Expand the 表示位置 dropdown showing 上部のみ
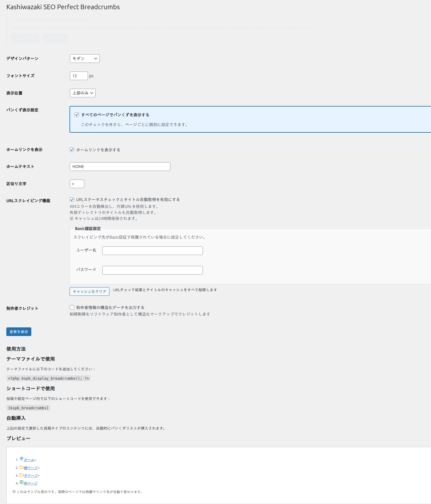The height and width of the screenshot is (504, 431). tap(82, 93)
